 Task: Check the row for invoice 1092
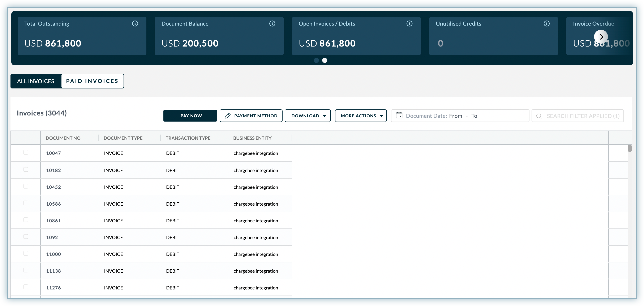[x=26, y=237]
